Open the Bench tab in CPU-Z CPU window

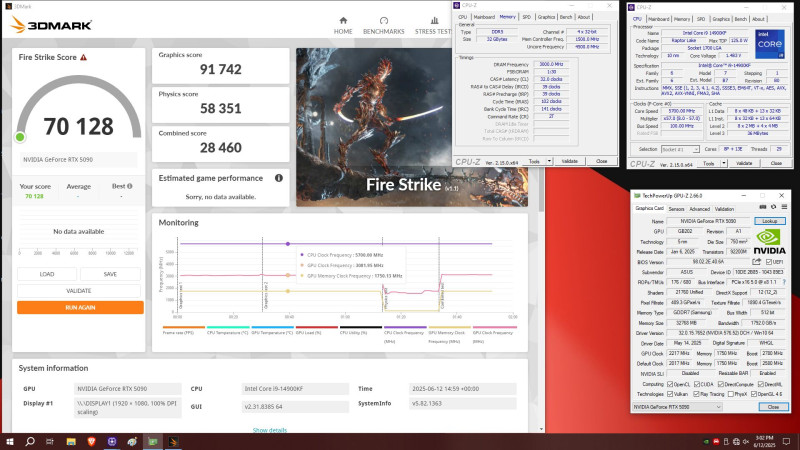tap(740, 19)
